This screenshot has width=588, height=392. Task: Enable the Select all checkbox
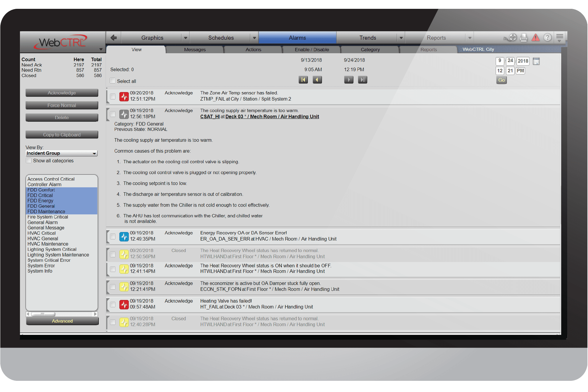(113, 80)
